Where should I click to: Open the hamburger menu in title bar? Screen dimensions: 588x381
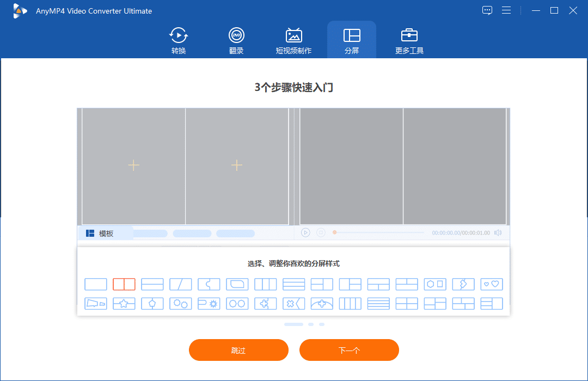pos(506,10)
